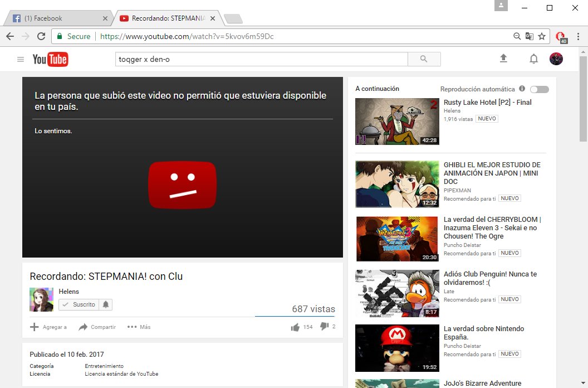
Task: Like the video with thumbs up
Action: tap(295, 327)
